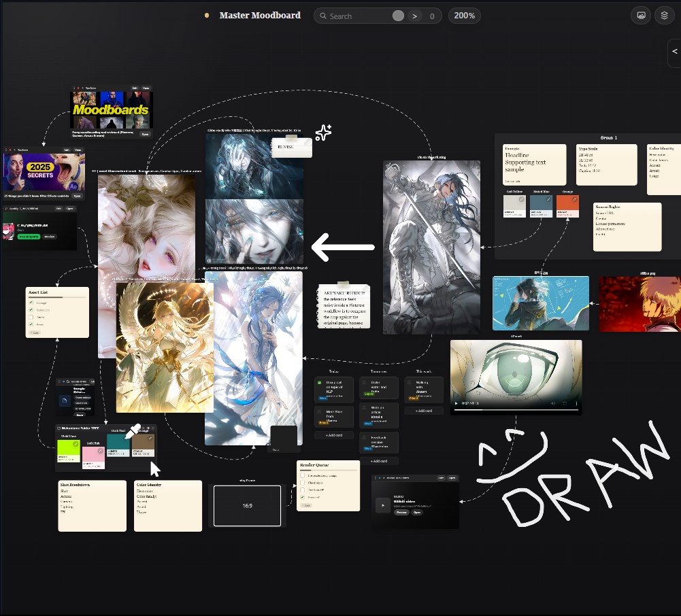Add card to the This week column

pyautogui.click(x=424, y=411)
